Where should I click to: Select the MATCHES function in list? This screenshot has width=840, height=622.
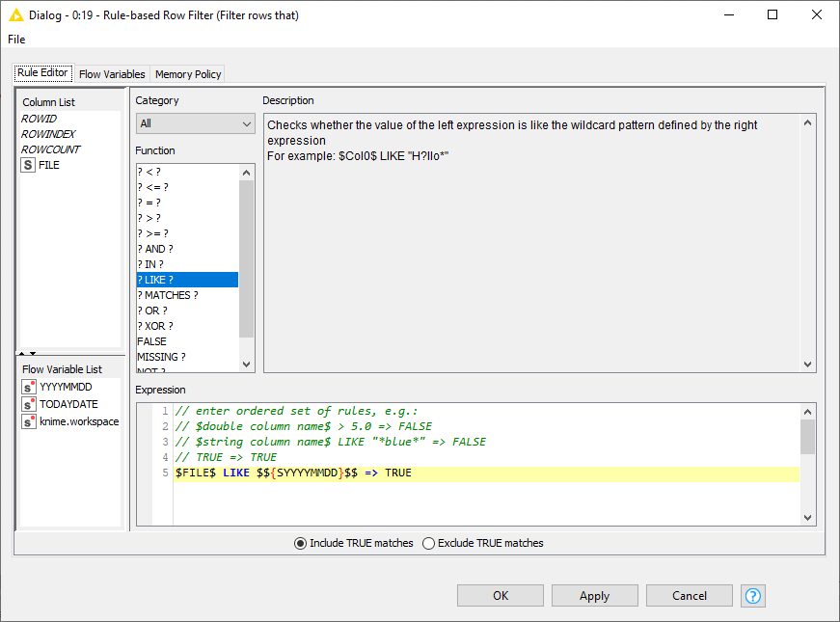click(168, 295)
